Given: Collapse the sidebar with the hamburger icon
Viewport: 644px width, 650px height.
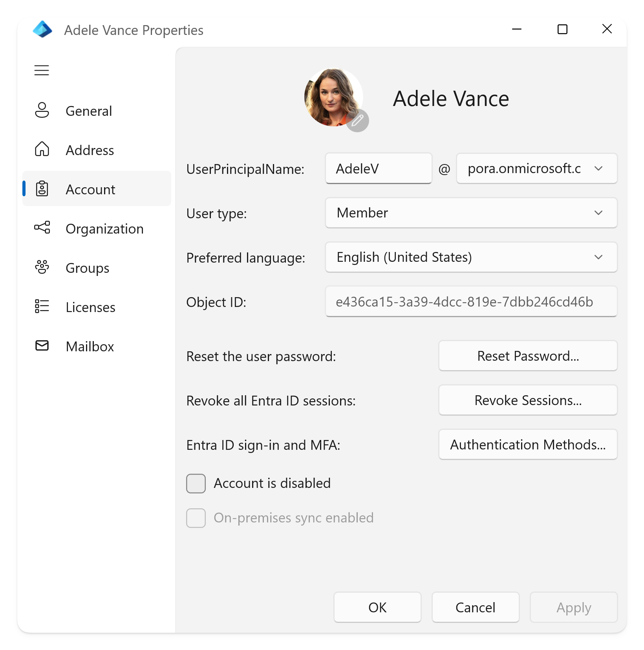Looking at the screenshot, I should tap(42, 70).
